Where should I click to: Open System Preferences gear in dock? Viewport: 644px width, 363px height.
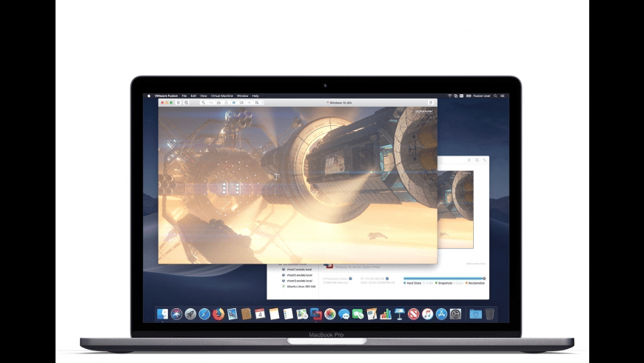(x=455, y=314)
